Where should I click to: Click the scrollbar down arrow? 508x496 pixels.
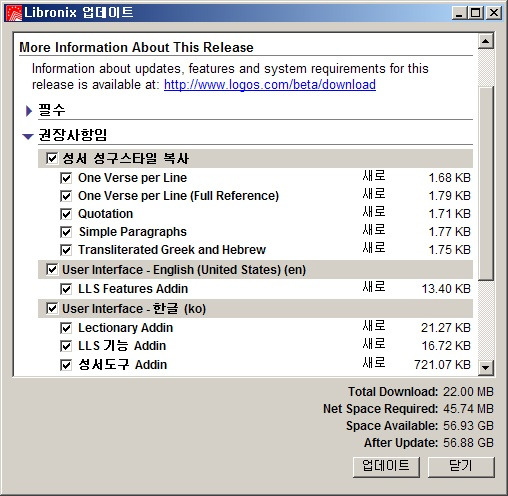(486, 368)
